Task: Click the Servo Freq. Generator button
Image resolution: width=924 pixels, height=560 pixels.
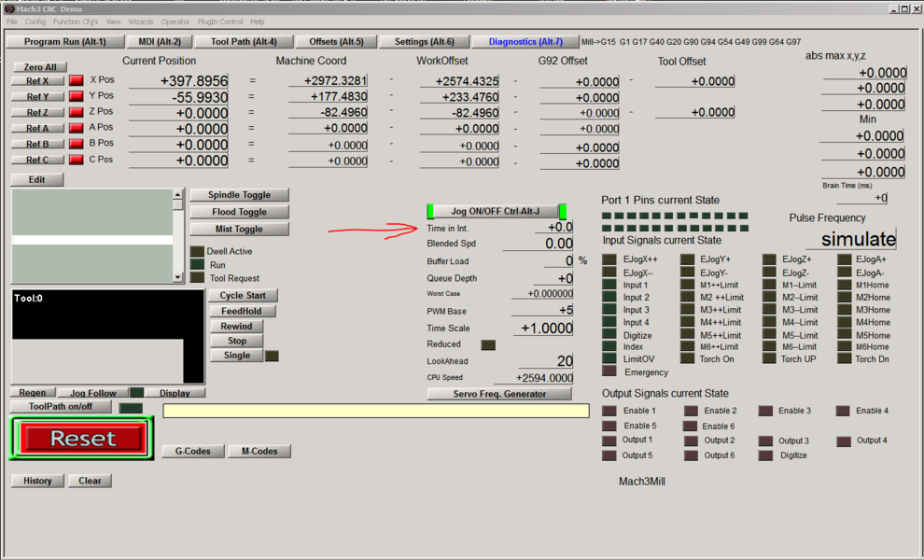Action: [x=499, y=394]
